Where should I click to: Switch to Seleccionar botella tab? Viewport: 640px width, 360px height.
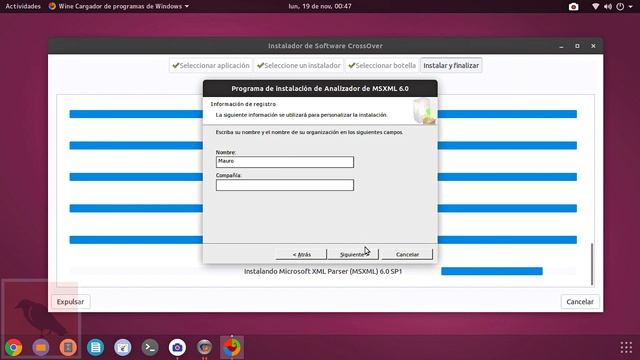[382, 65]
